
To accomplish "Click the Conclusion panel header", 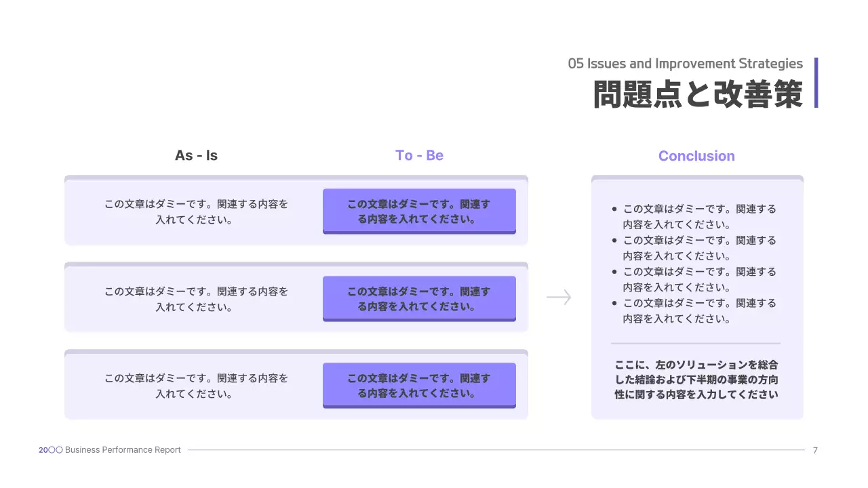I will coord(696,156).
